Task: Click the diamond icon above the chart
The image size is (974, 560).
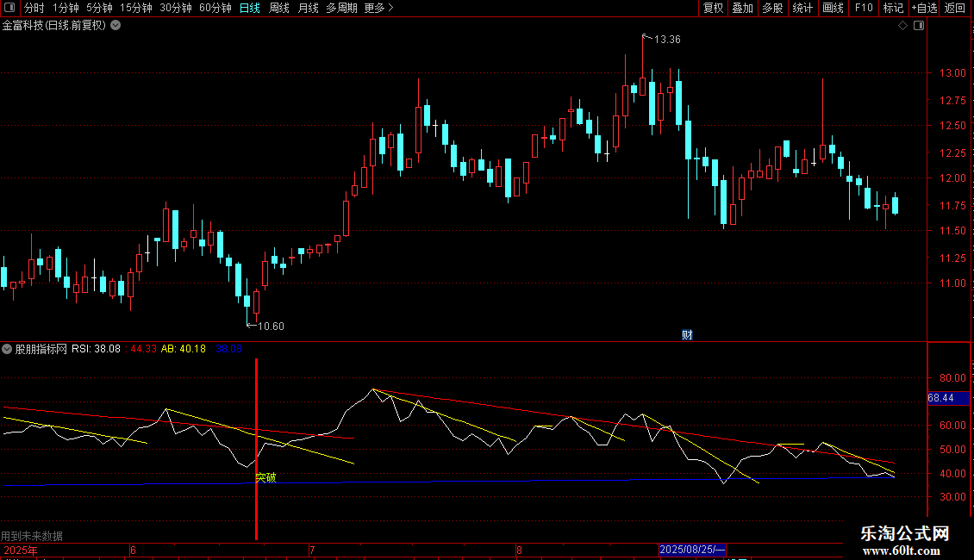Action: point(903,26)
